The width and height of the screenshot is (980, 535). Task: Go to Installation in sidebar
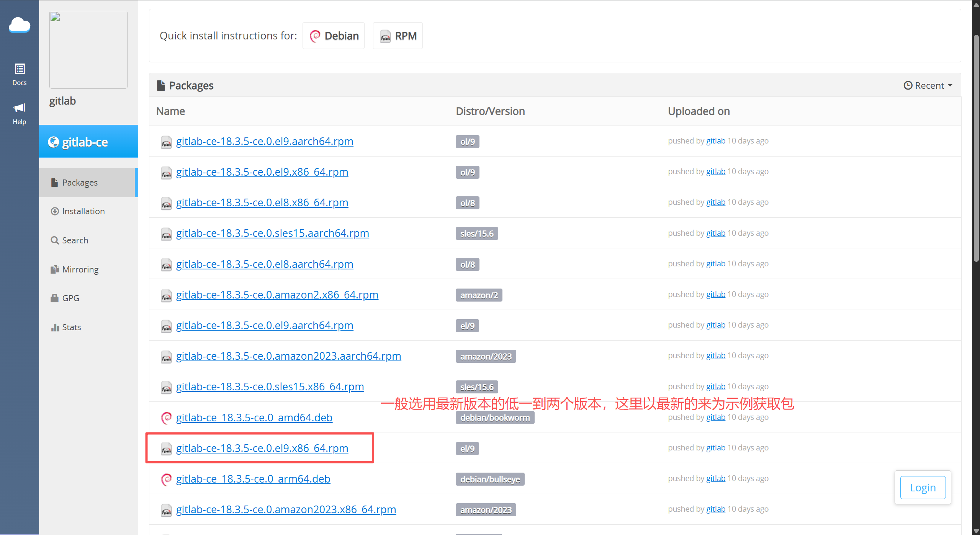coord(83,211)
